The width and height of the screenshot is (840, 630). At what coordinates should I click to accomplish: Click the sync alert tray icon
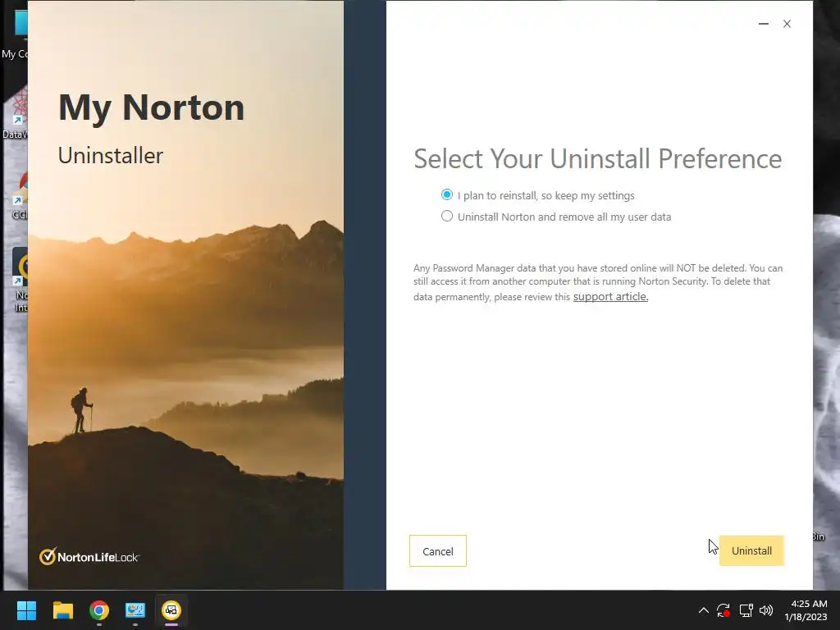tap(724, 610)
